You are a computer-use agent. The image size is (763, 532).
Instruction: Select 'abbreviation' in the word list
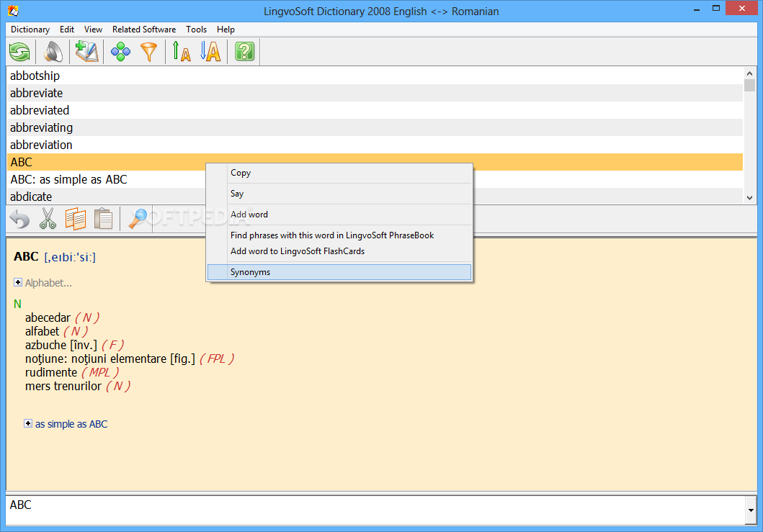pos(375,145)
